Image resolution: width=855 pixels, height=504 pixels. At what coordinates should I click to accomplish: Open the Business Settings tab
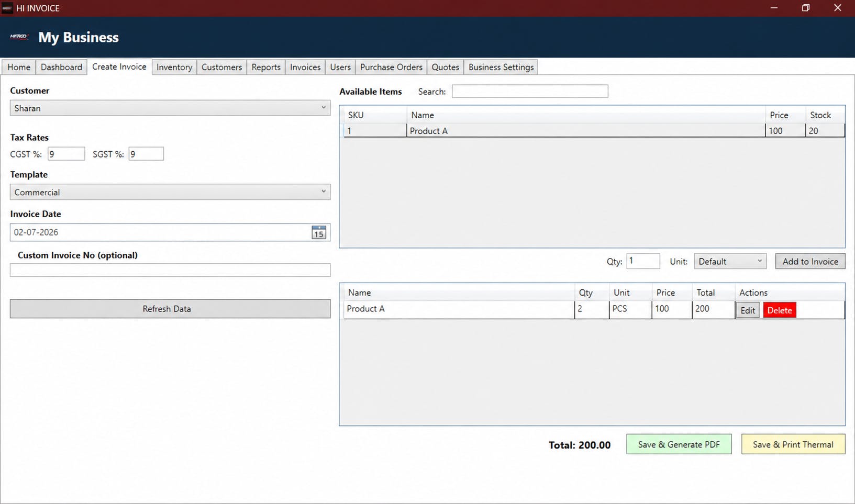[x=501, y=67]
